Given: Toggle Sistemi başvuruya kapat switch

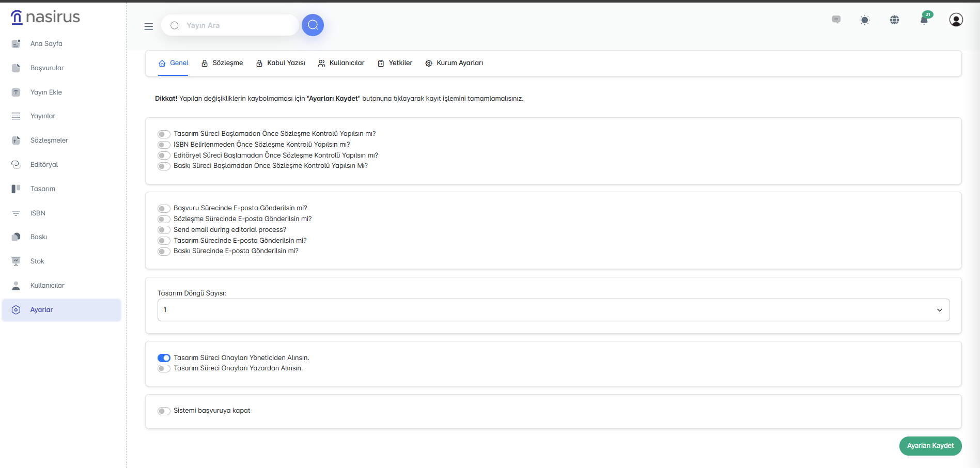Looking at the screenshot, I should click(164, 411).
